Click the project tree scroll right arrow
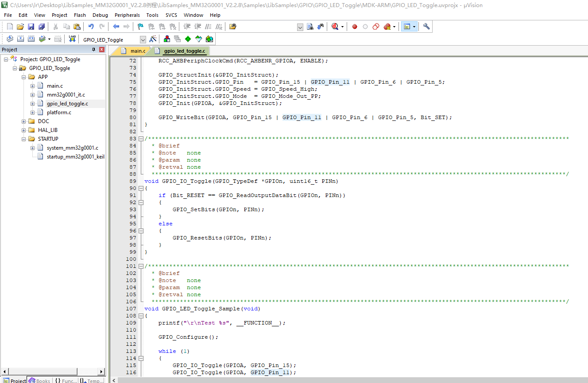The height and width of the screenshot is (383, 588). point(101,371)
